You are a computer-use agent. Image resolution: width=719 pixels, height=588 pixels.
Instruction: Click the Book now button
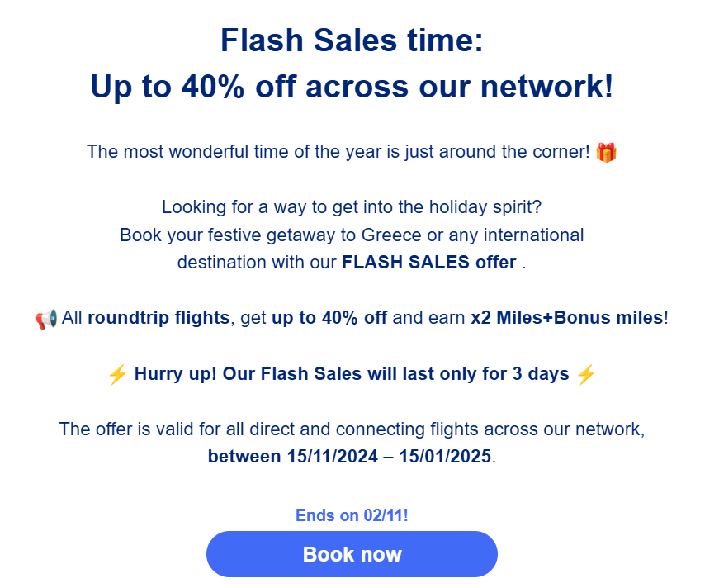click(352, 554)
